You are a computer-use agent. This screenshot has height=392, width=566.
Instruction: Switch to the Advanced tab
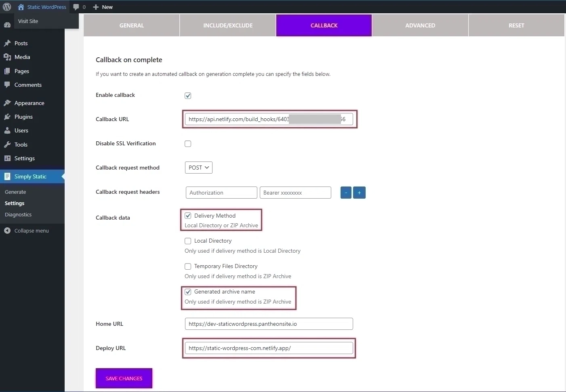420,25
